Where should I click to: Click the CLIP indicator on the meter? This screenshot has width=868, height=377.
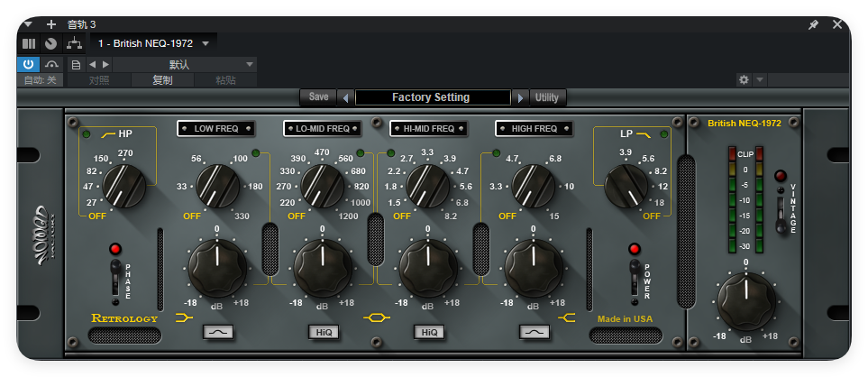click(745, 154)
